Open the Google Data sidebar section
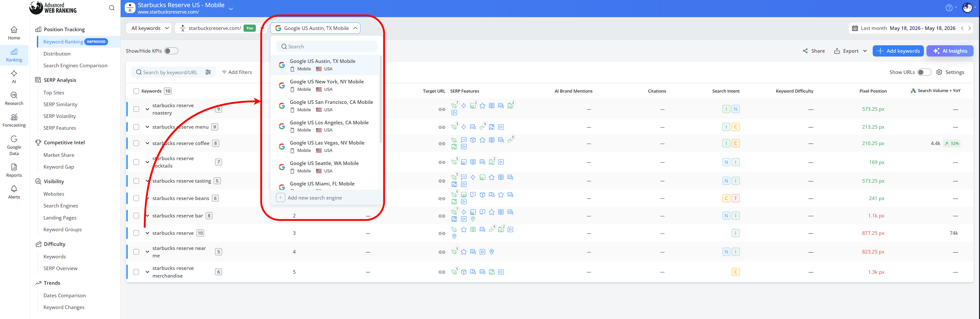 [x=14, y=145]
